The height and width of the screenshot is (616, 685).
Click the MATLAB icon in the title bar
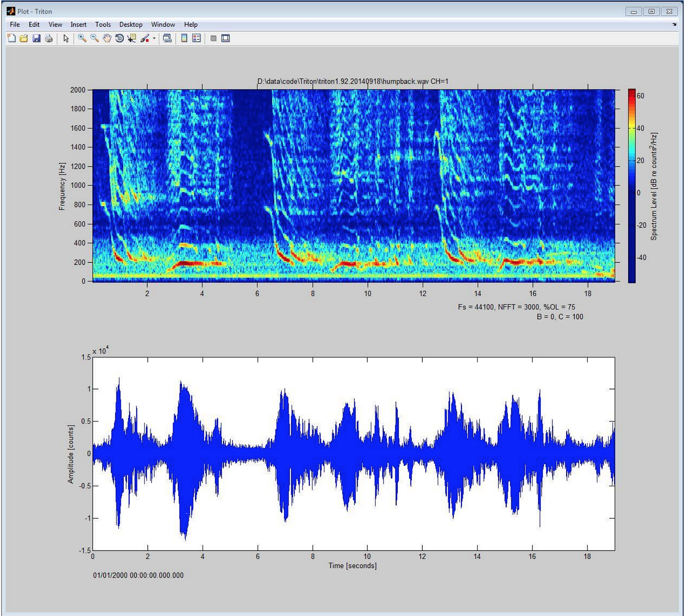click(x=11, y=11)
